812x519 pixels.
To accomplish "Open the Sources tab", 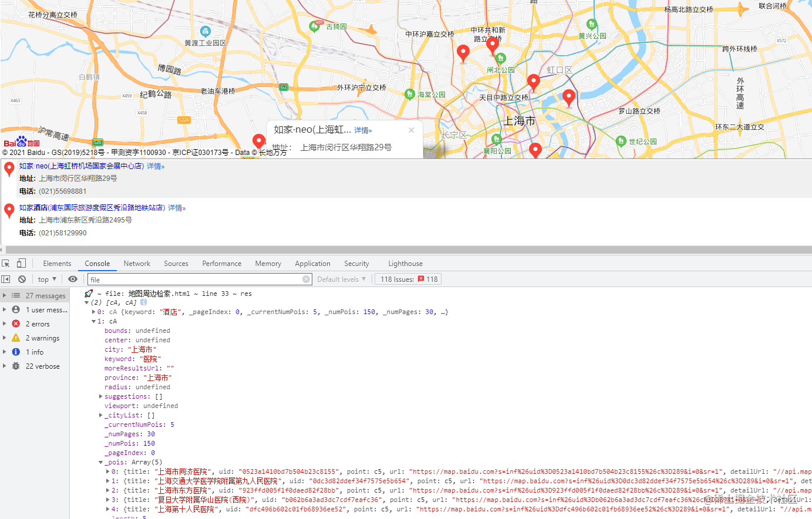I will pyautogui.click(x=176, y=264).
